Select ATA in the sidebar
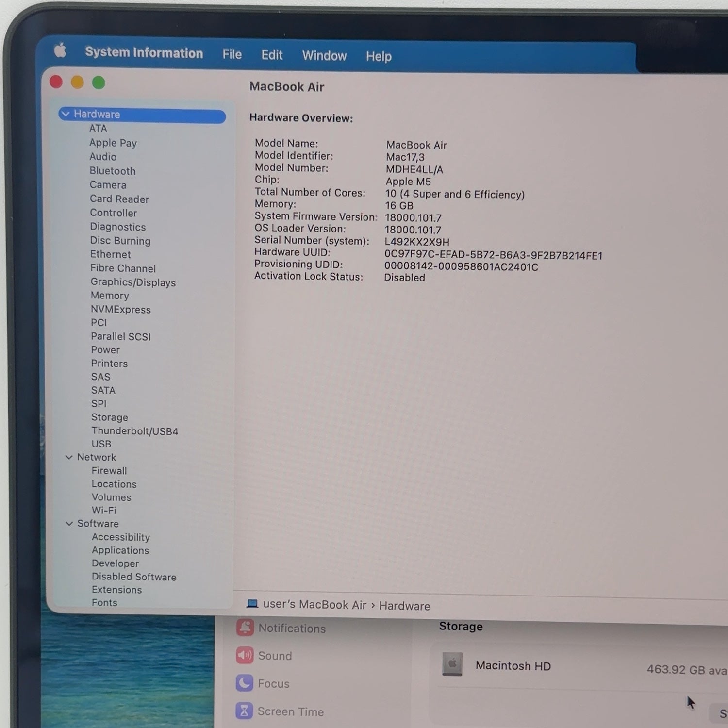The width and height of the screenshot is (728, 728). (98, 129)
